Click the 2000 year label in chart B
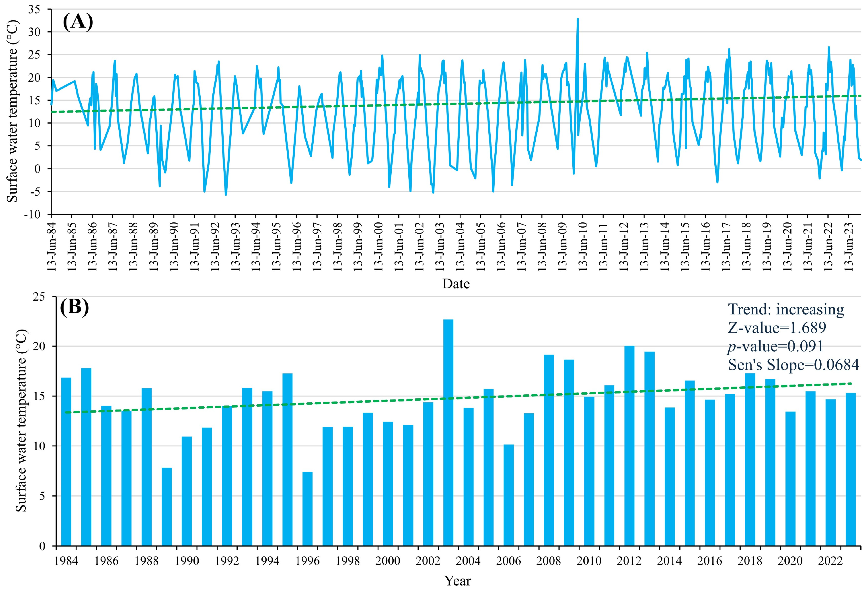Image resolution: width=868 pixels, height=592 pixels. pos(388,561)
